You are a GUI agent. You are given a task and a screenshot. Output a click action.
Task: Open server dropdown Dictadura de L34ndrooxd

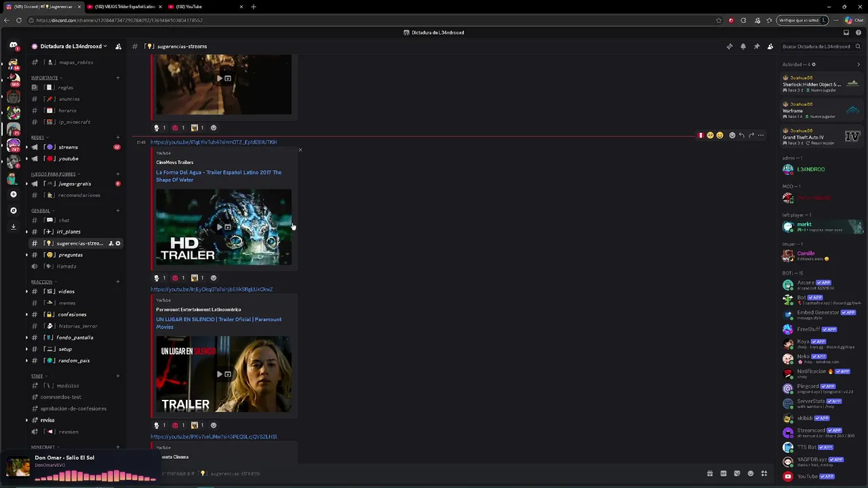[x=70, y=47]
